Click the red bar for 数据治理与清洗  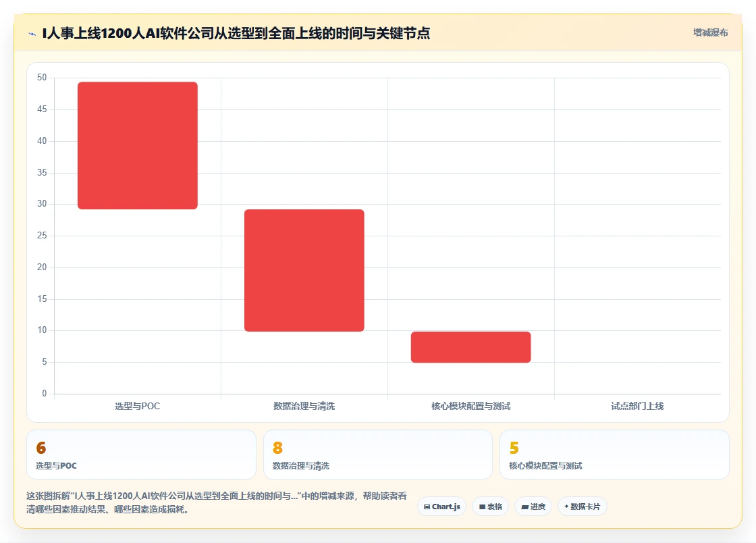(304, 271)
